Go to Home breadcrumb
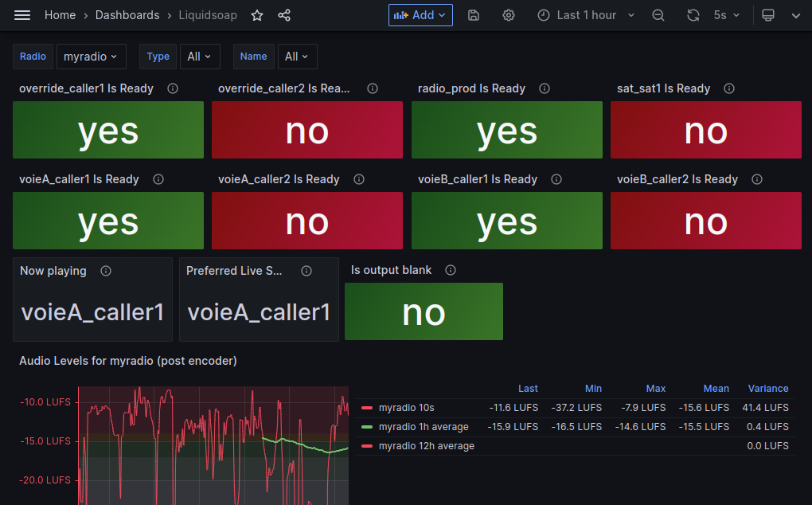 coord(60,16)
